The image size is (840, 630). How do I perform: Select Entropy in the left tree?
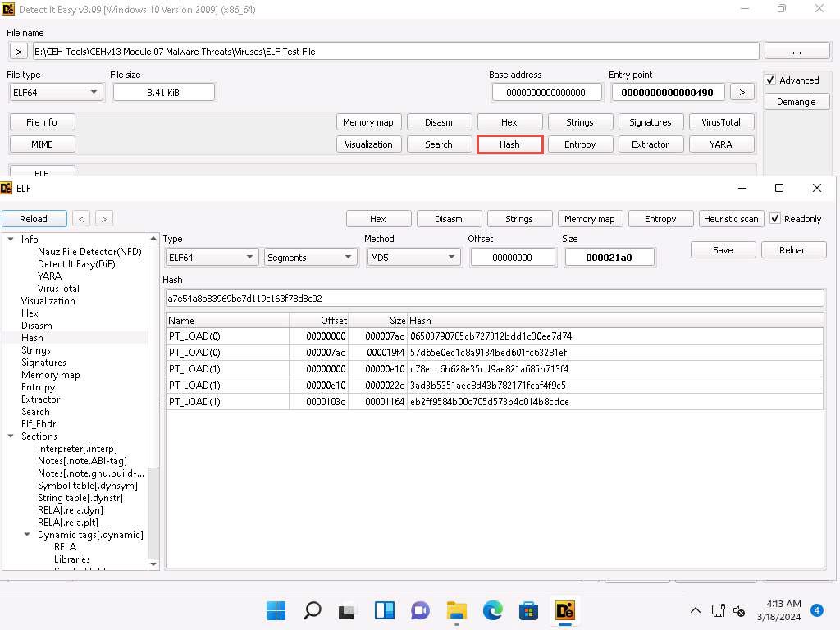tap(38, 387)
